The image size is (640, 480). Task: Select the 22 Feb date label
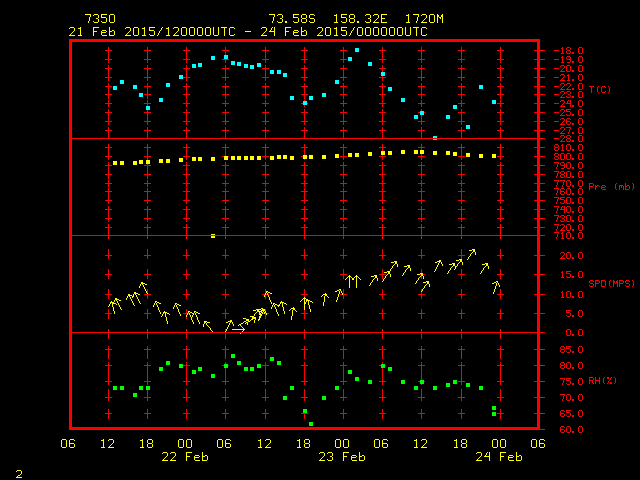185,457
